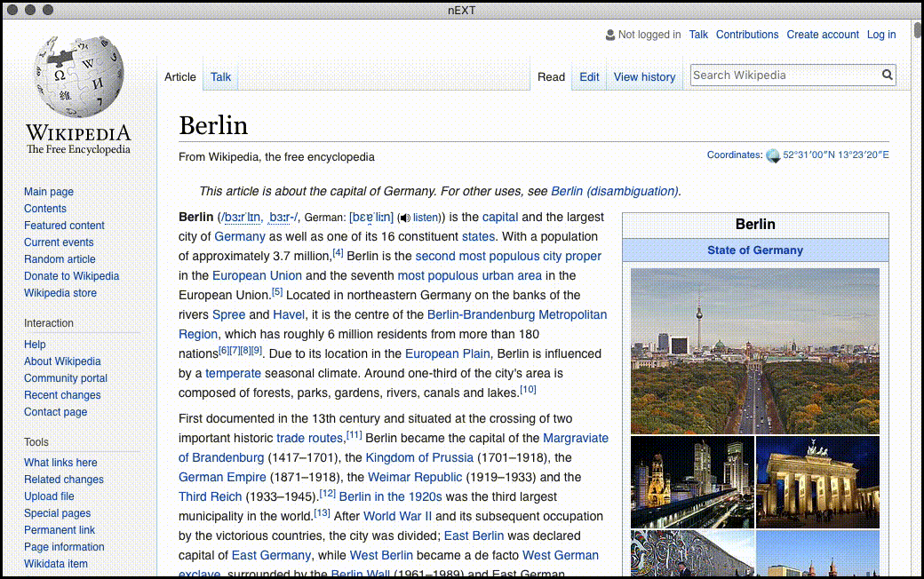Open the Spree river link
This screenshot has height=579, width=924.
(x=228, y=315)
